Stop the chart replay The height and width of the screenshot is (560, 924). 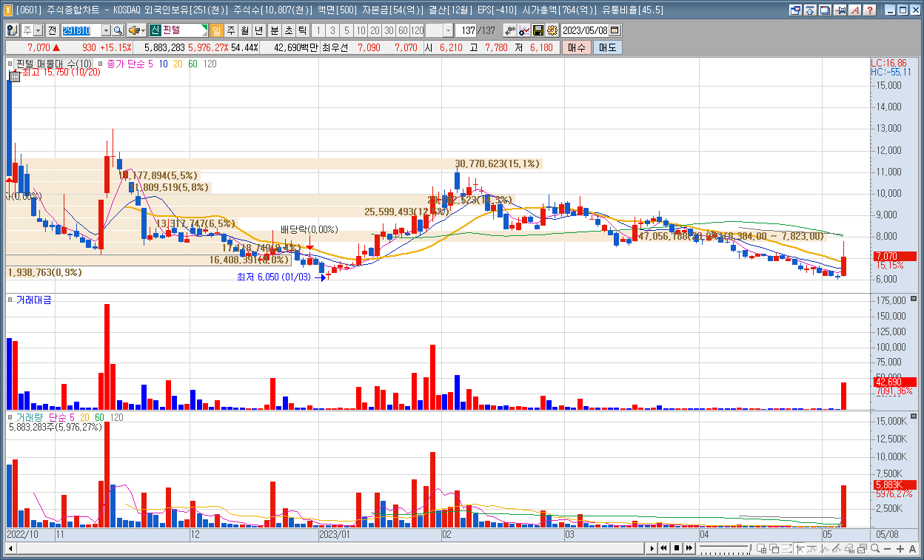pyautogui.click(x=677, y=548)
